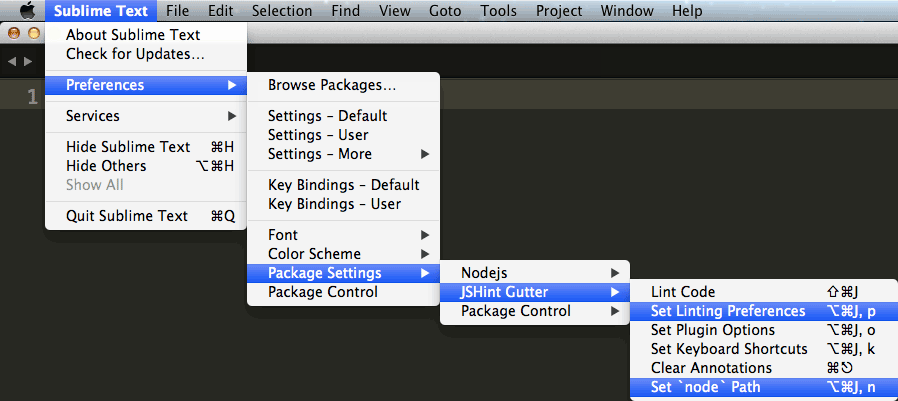Viewport: 898px width, 401px height.
Task: Open the Color Scheme submenu
Action: (343, 254)
